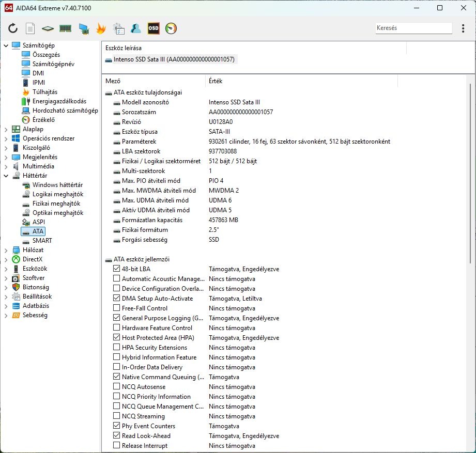
Task: Click the Keresés search field
Action: click(413, 28)
